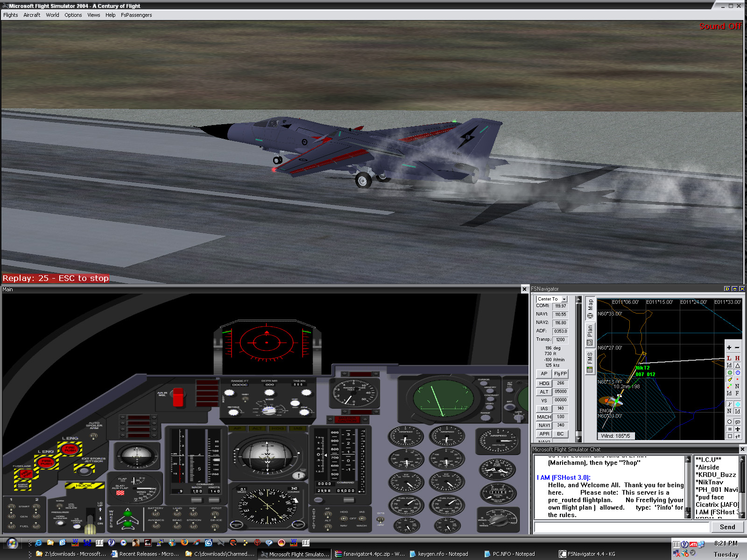Flip the Auto Spoiler Arm switch
747x560 pixels.
tap(93, 436)
